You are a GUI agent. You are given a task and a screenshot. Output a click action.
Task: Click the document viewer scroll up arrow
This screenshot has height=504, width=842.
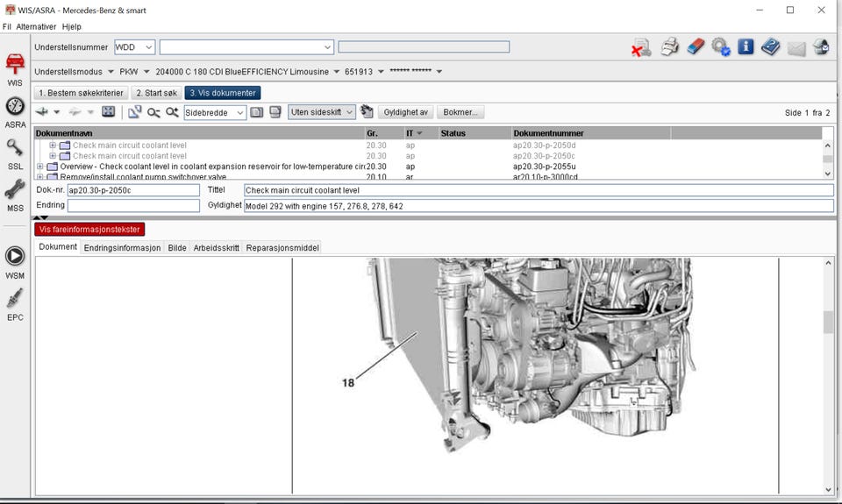828,263
